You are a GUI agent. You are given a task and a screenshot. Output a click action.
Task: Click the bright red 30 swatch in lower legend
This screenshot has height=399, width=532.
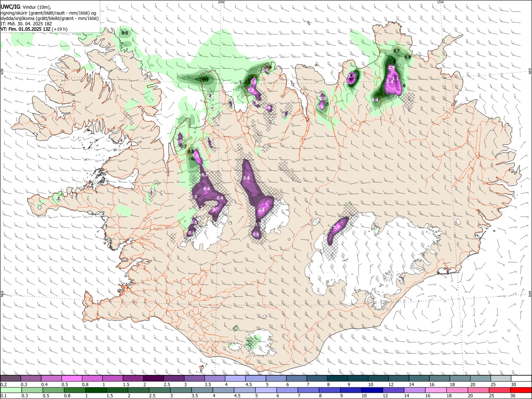[x=521, y=390]
